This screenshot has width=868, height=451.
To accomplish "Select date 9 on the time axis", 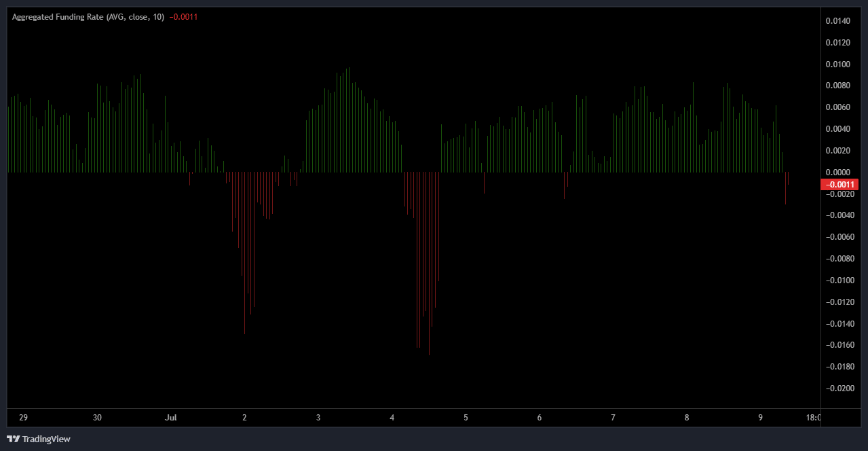I will pyautogui.click(x=760, y=418).
